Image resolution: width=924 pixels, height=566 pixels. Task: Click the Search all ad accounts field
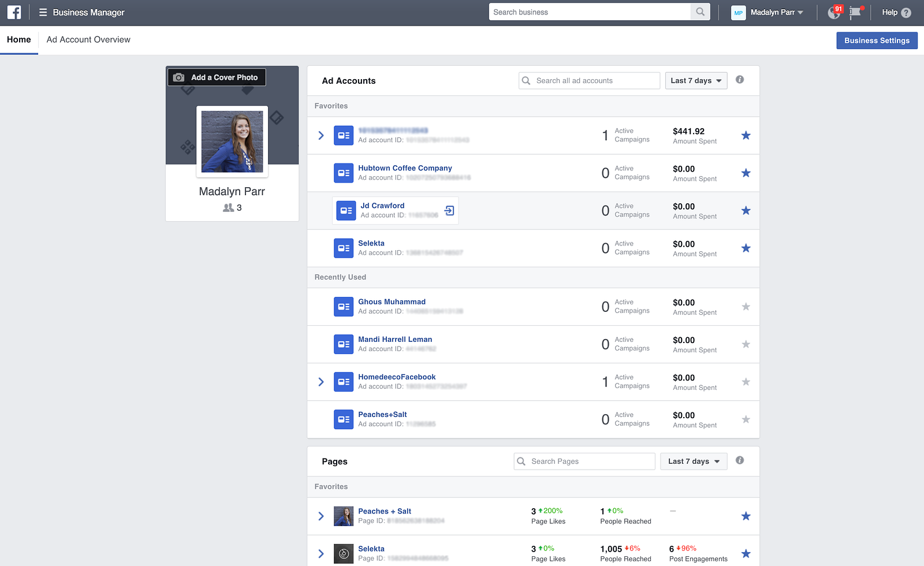(589, 81)
